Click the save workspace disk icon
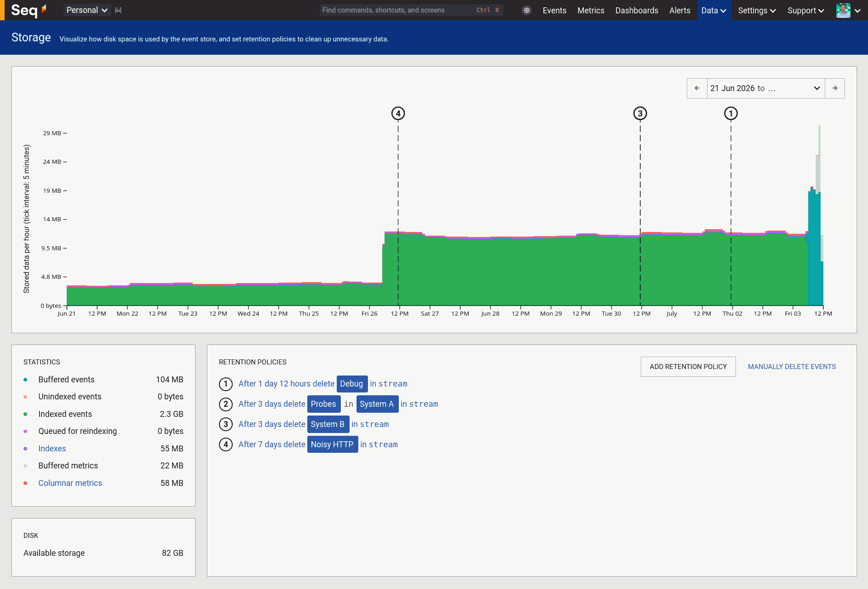Image resolution: width=868 pixels, height=589 pixels. click(118, 10)
